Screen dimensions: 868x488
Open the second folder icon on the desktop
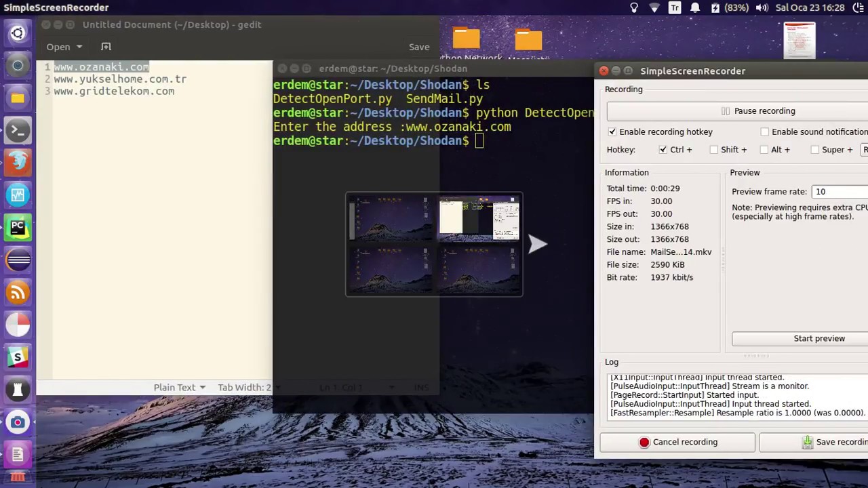click(528, 40)
